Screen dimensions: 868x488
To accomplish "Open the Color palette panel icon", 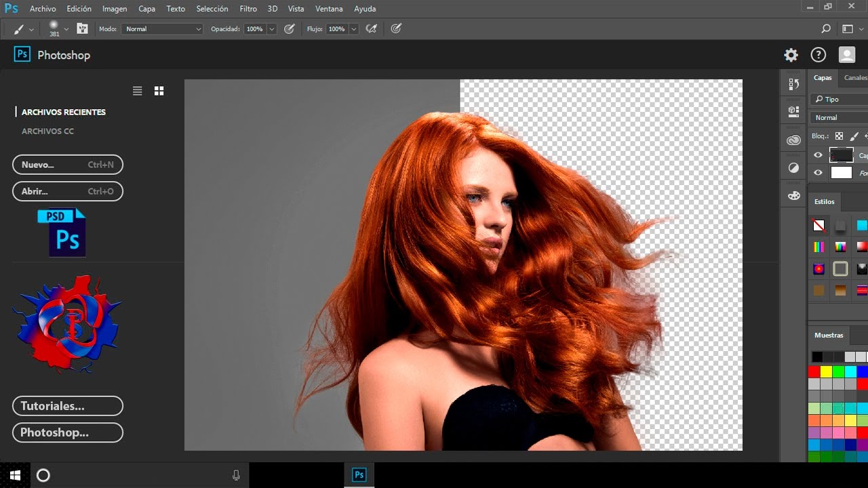I will point(793,196).
